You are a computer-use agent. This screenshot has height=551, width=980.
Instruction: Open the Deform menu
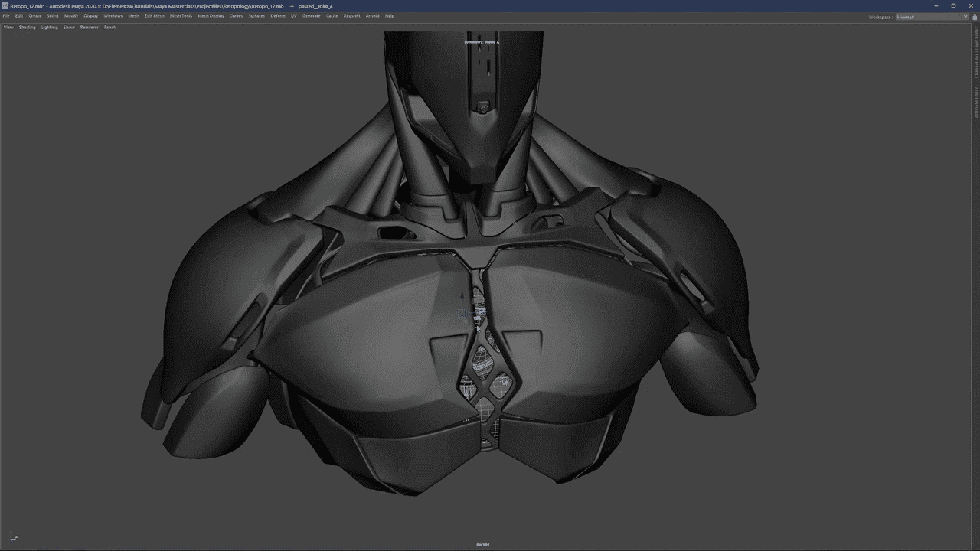point(277,15)
